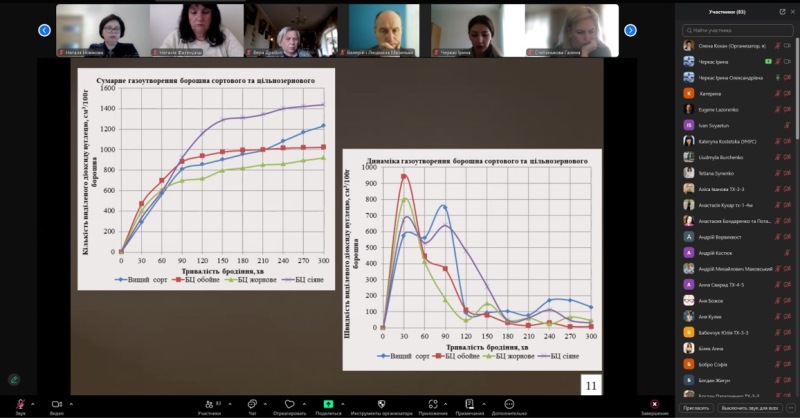800x418 pixels.
Task: Open the Apps icon in toolbar
Action: point(433,403)
